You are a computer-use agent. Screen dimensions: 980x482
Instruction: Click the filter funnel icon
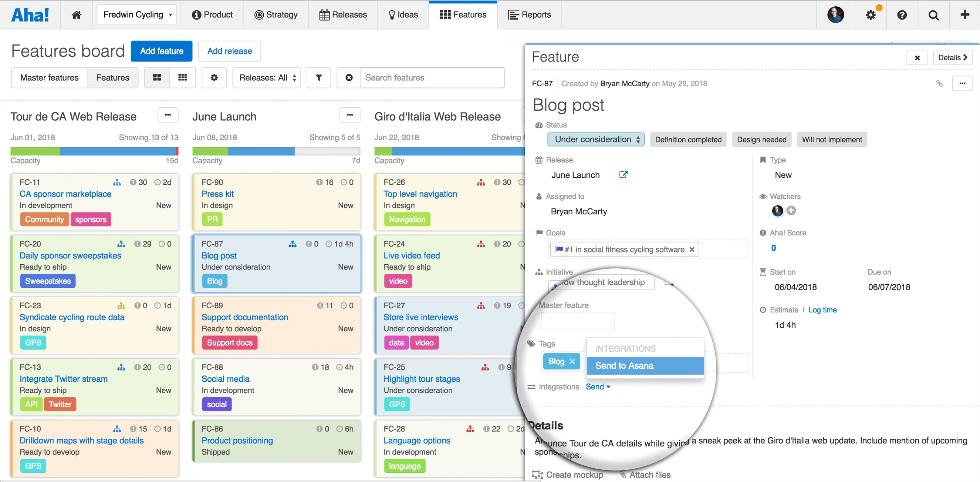[x=319, y=78]
